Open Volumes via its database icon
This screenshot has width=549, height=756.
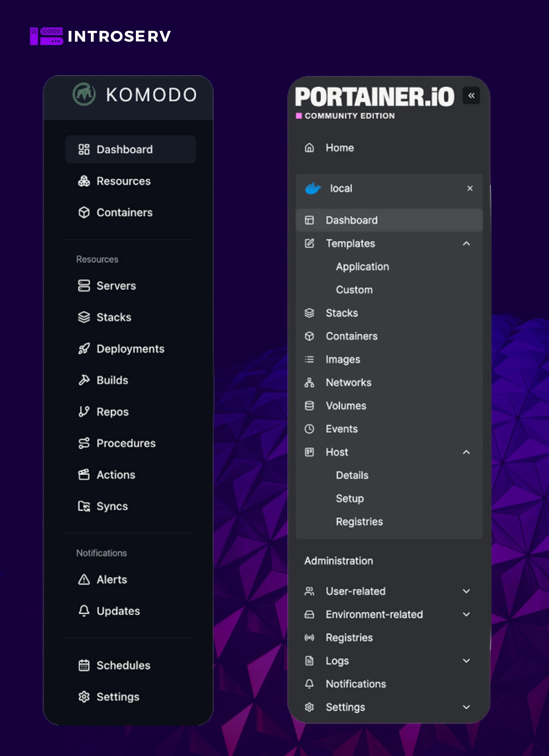309,406
